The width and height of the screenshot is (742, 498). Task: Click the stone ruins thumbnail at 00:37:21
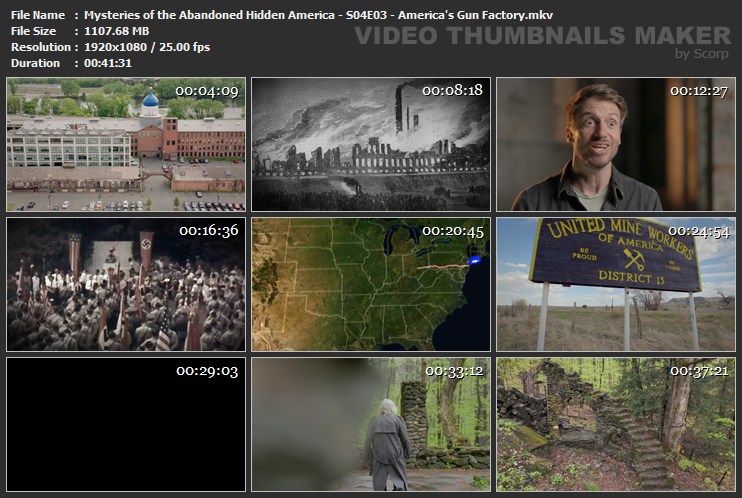[616, 425]
